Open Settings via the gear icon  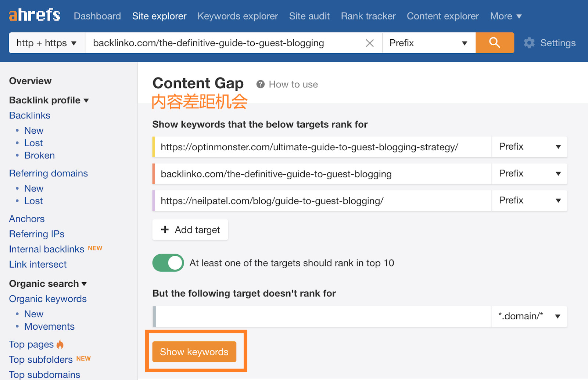pyautogui.click(x=529, y=43)
